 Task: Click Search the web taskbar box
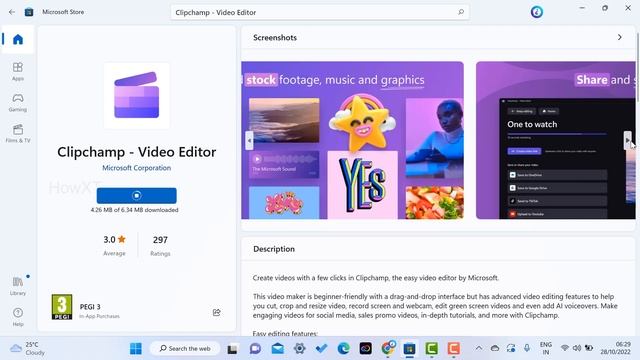(x=185, y=349)
